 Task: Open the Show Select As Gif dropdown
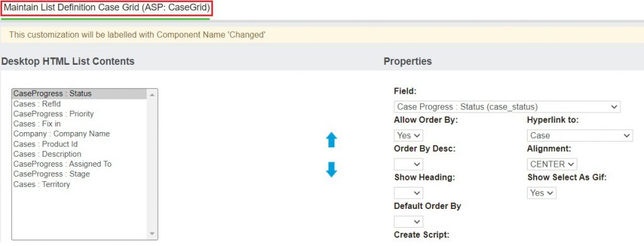tap(541, 193)
